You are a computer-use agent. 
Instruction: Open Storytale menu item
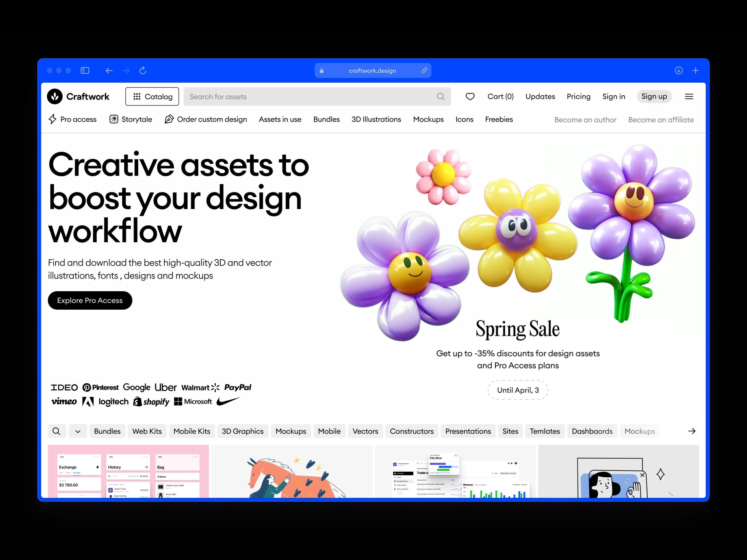pyautogui.click(x=131, y=119)
